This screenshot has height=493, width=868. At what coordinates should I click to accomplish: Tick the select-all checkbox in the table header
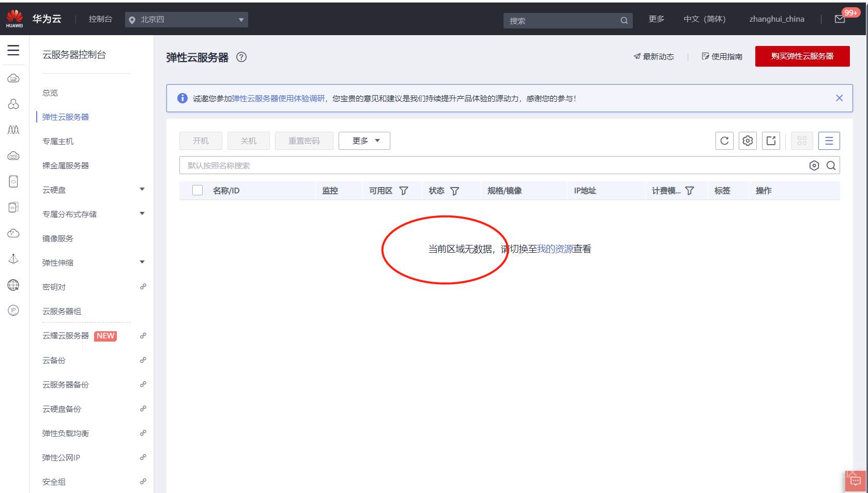coord(197,190)
